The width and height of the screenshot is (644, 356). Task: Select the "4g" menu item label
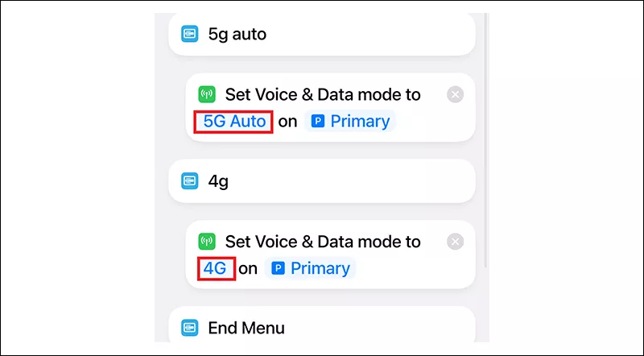(218, 181)
